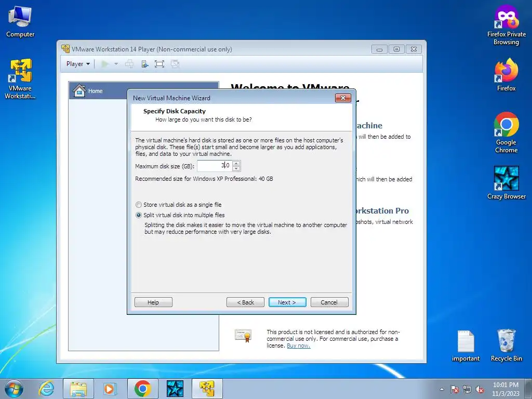Click the Action Center flag tray icon
Viewport: 532px width, 399px height.
click(454, 390)
